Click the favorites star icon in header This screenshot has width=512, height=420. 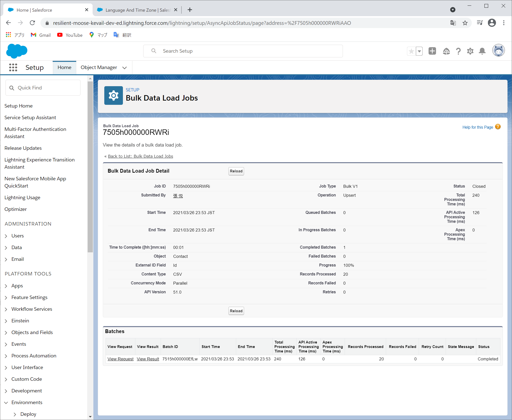(411, 51)
